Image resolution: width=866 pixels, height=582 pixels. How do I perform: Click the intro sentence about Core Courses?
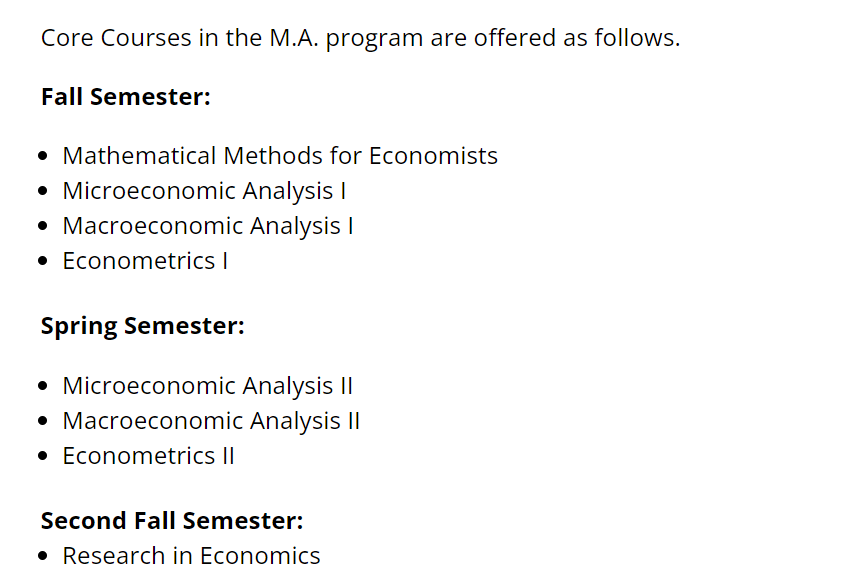[360, 38]
